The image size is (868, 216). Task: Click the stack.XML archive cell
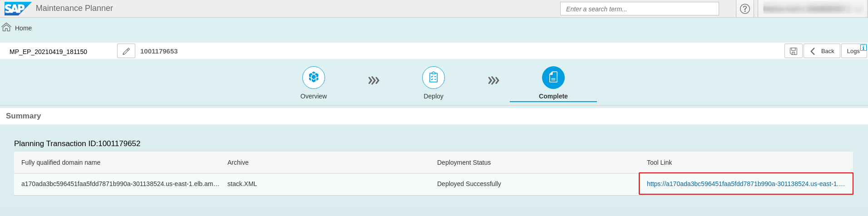click(242, 184)
